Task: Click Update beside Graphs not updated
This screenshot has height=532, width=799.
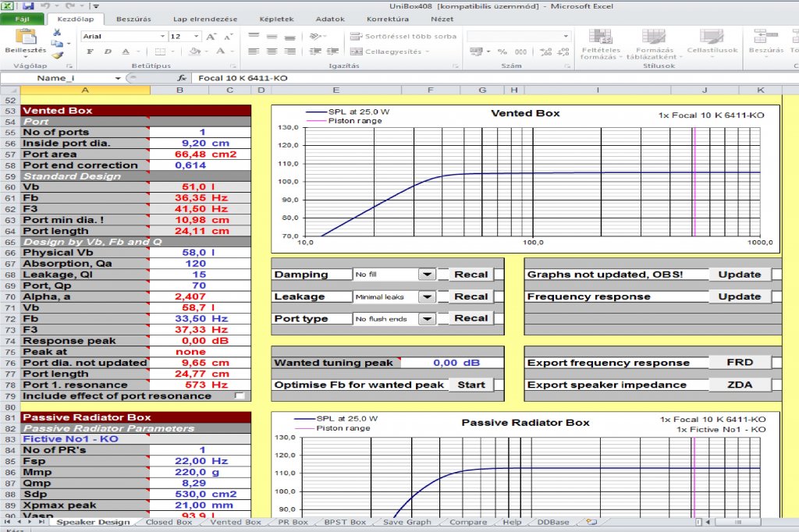Action: tap(740, 274)
